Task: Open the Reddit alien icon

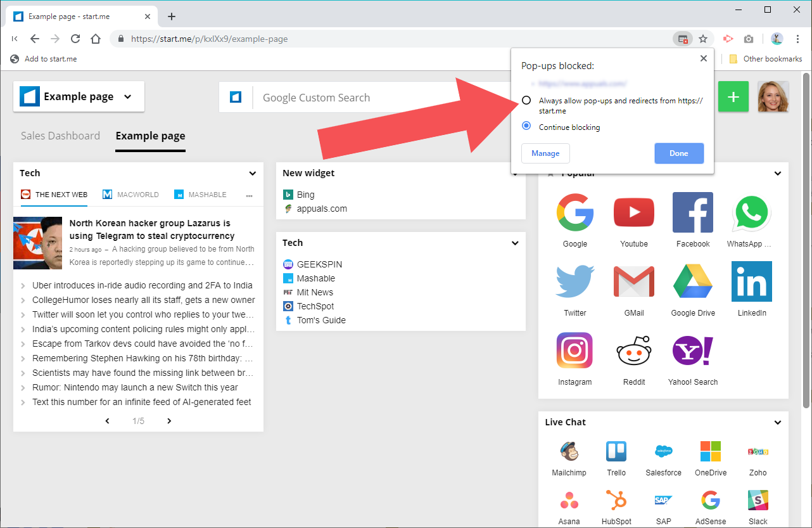Action: (634, 351)
